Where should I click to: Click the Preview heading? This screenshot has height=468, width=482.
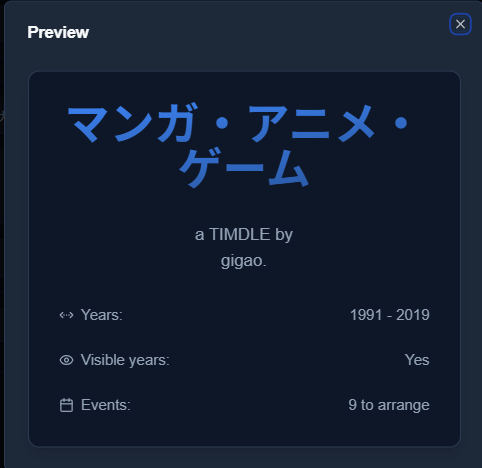pyautogui.click(x=58, y=32)
